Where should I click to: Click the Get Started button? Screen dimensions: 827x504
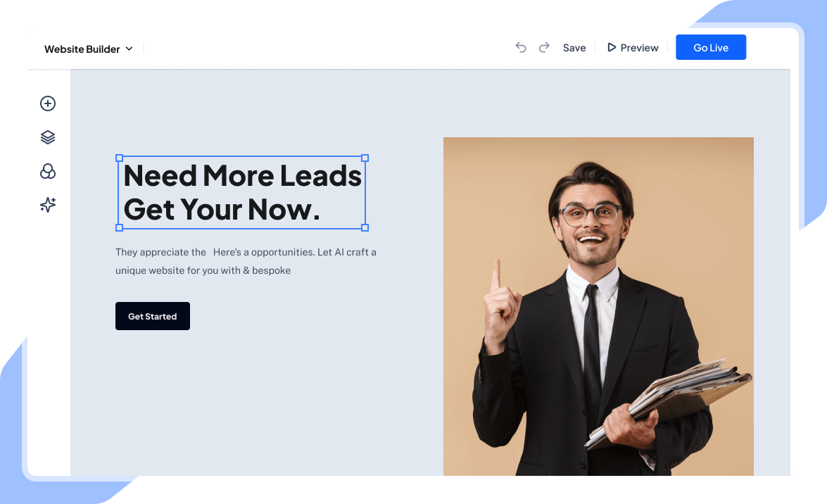click(153, 316)
